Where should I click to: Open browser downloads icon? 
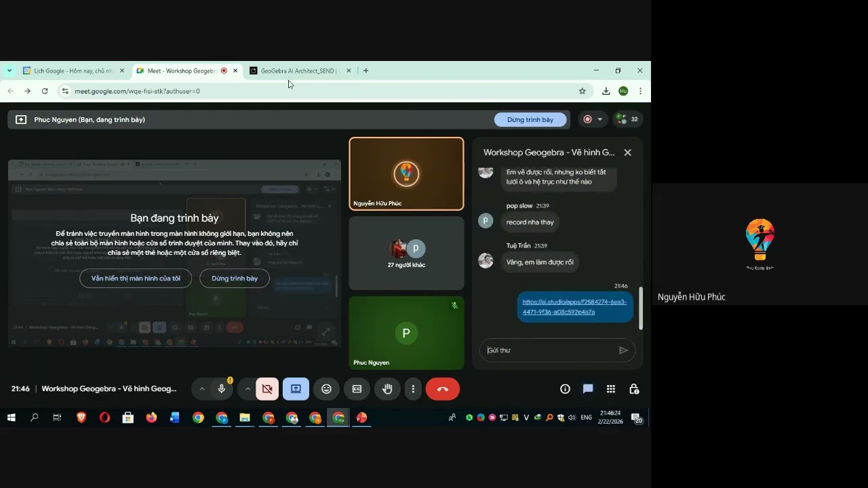pyautogui.click(x=606, y=91)
